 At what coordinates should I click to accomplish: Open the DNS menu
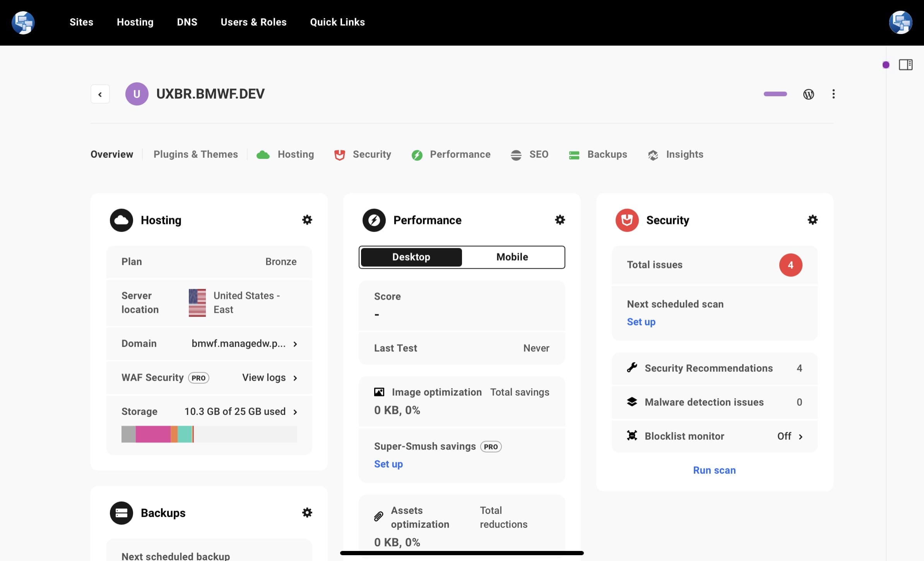[187, 22]
